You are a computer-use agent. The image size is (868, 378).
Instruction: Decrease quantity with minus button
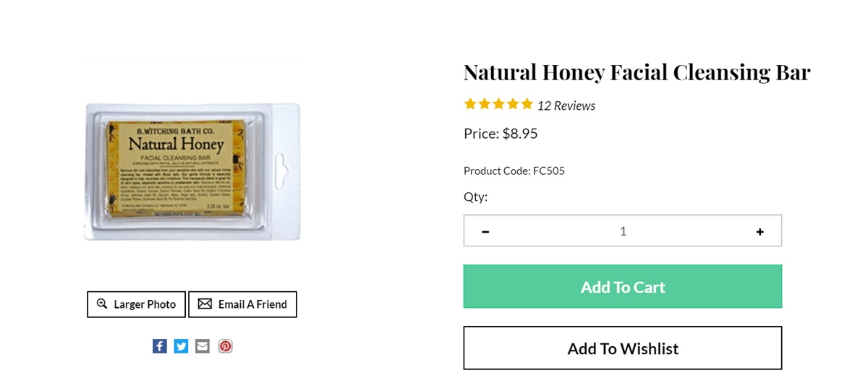(x=485, y=231)
